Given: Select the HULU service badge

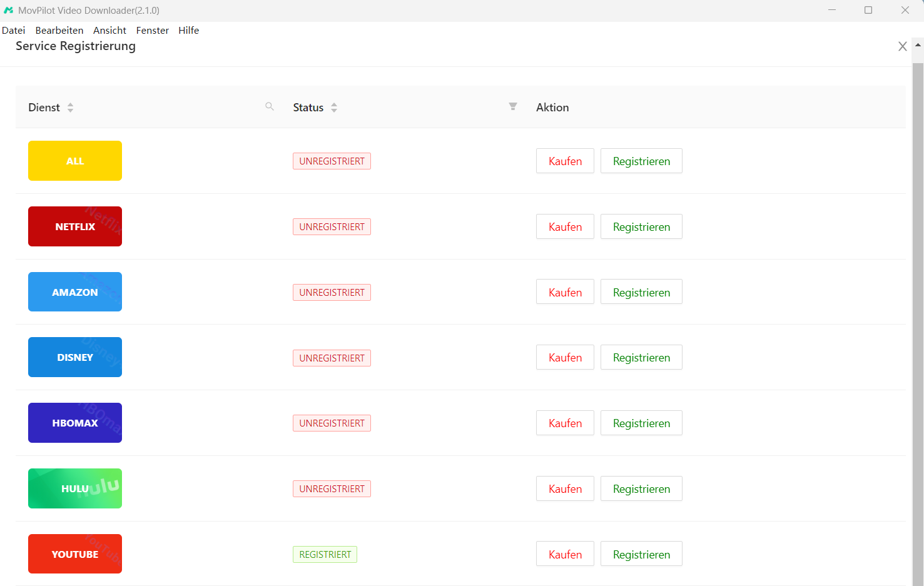Looking at the screenshot, I should tap(75, 488).
